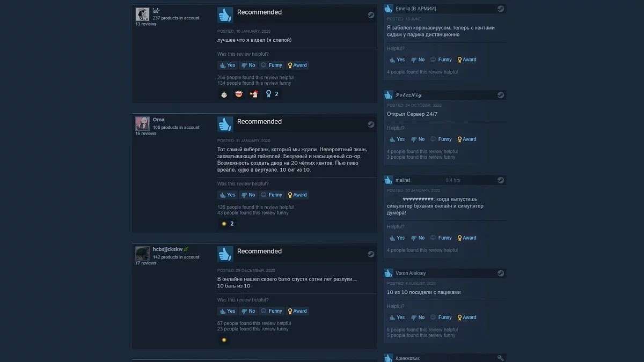Click No on PolezNiy's review
The height and width of the screenshot is (362, 644).
pos(418,139)
